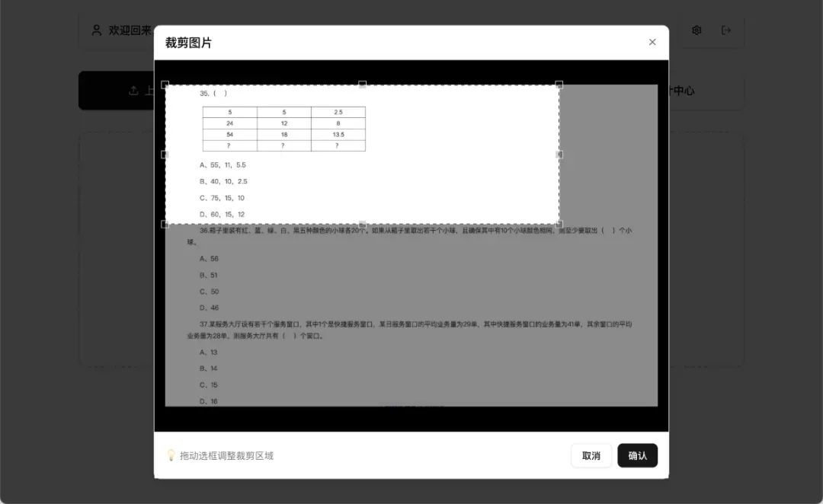Click option text C、75, 15, 10
Viewport: 823px width, 504px height.
tap(222, 198)
